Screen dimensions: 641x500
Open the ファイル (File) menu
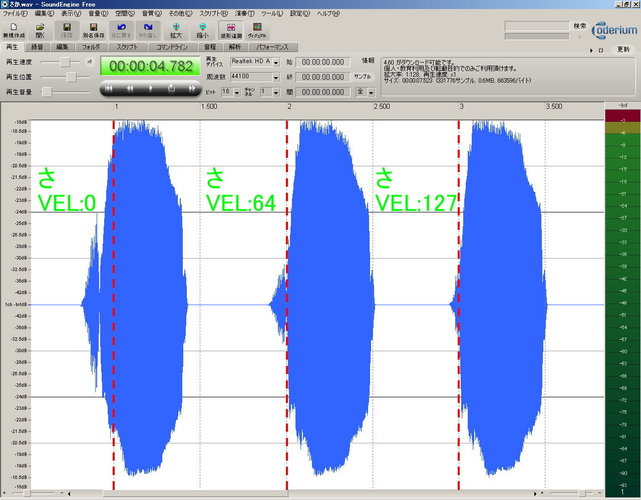pyautogui.click(x=15, y=13)
